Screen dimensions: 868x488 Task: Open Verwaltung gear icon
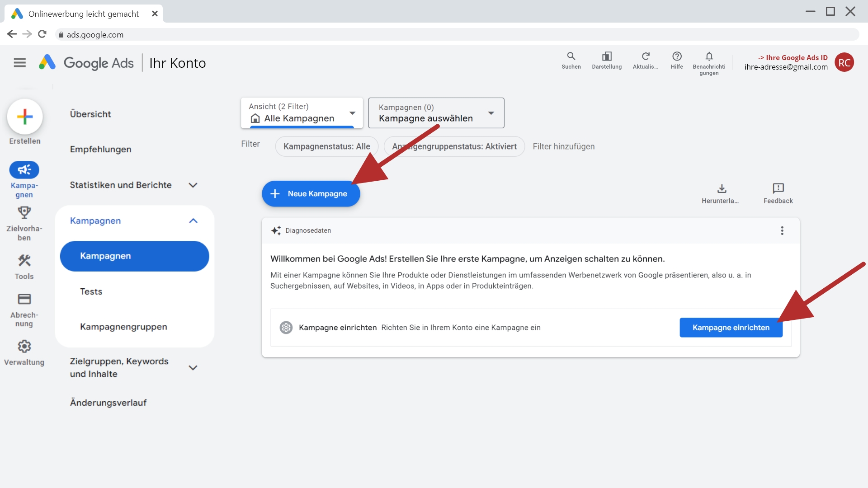coord(24,347)
